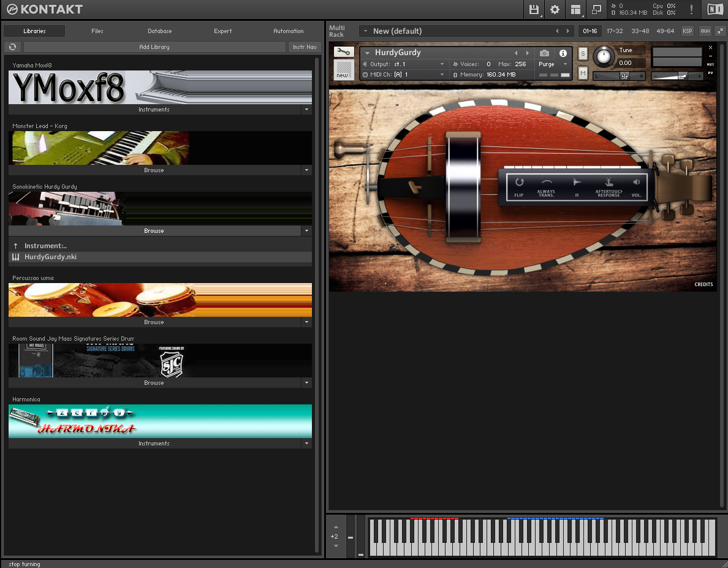Toggle AUX label on instrument header

(x=710, y=64)
